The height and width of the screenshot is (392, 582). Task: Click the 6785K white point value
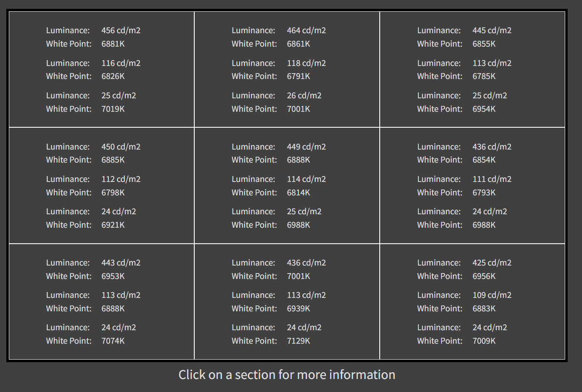pos(484,76)
